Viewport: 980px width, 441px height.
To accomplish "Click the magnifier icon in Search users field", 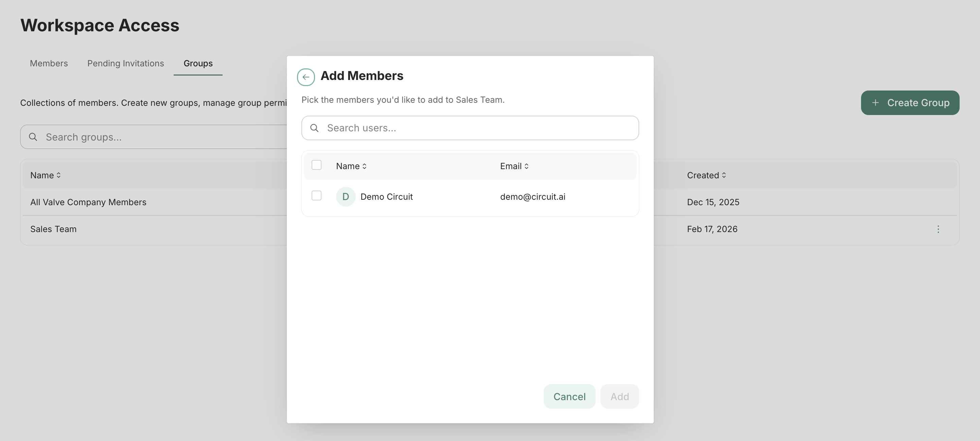I will point(314,128).
